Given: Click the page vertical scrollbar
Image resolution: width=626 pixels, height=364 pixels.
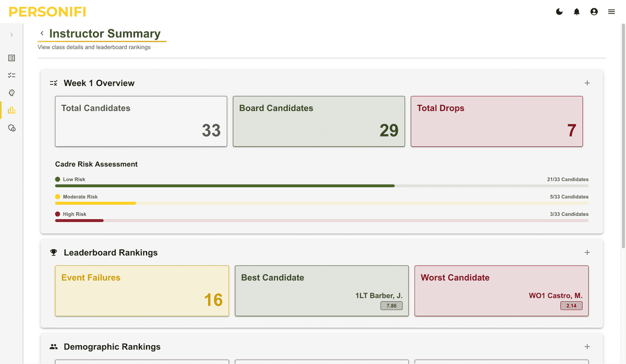Looking at the screenshot, I should point(623,136).
